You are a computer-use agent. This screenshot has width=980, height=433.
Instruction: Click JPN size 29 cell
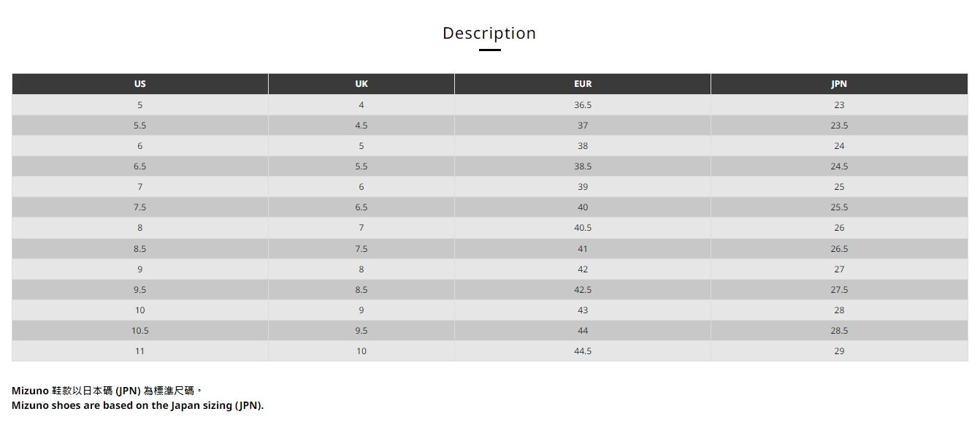pos(839,351)
